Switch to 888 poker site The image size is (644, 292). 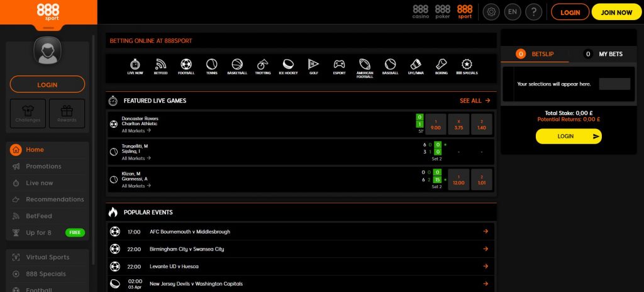(x=443, y=12)
